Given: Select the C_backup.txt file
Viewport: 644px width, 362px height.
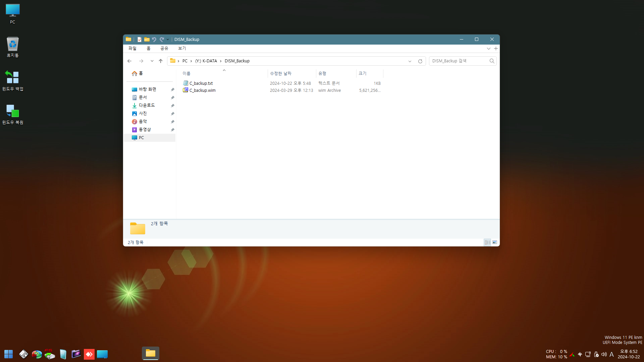Looking at the screenshot, I should click(201, 83).
